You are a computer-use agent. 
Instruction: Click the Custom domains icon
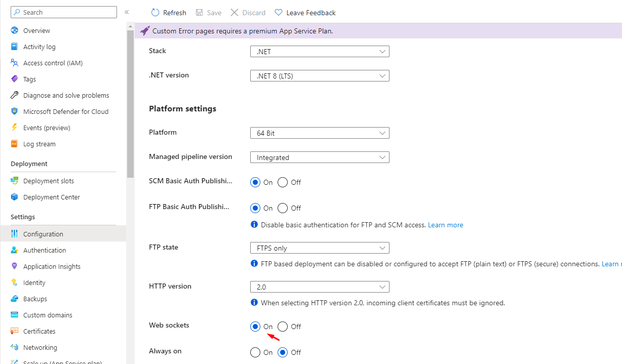[x=14, y=315]
